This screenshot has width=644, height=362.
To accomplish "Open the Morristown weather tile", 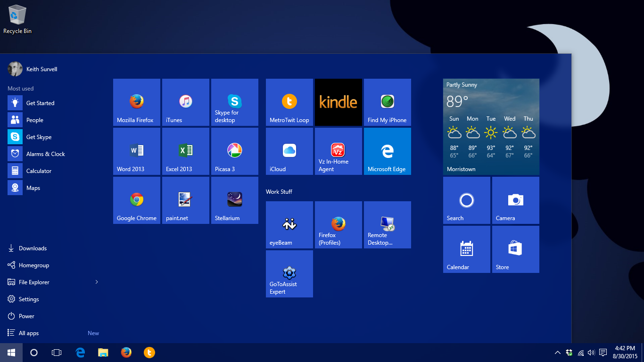I will tap(491, 127).
